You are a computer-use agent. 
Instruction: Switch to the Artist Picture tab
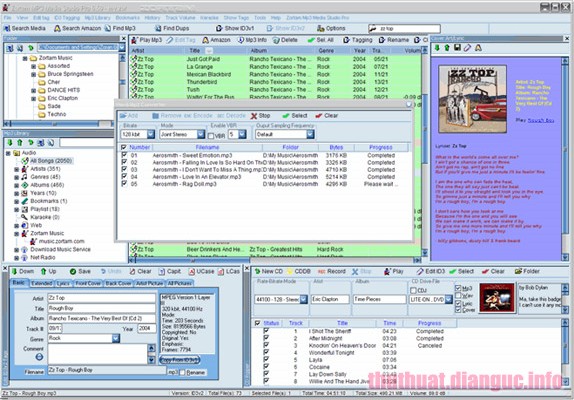pos(149,283)
